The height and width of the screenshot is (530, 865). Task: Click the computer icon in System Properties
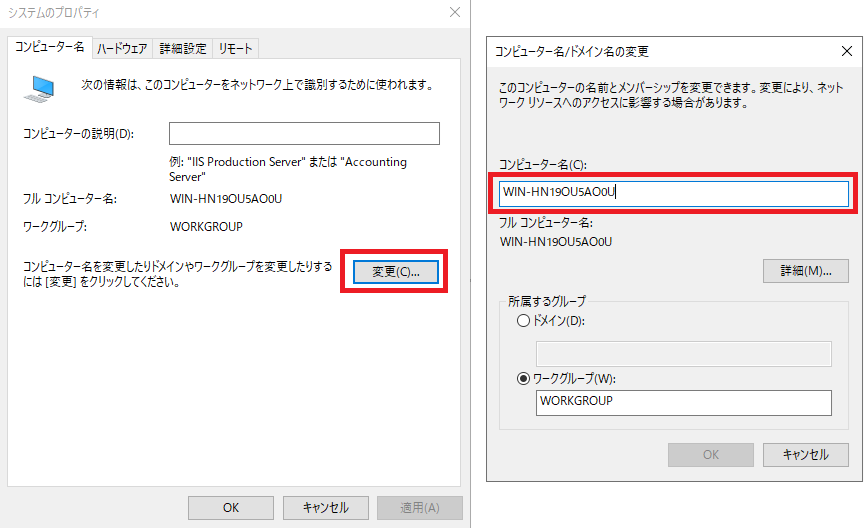point(41,91)
